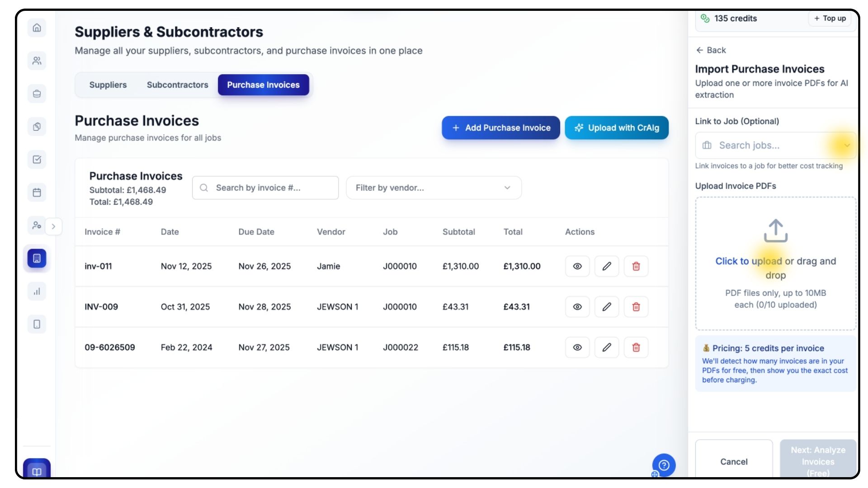Click the Top up credits button
This screenshot has height=488, width=868.
tap(830, 19)
